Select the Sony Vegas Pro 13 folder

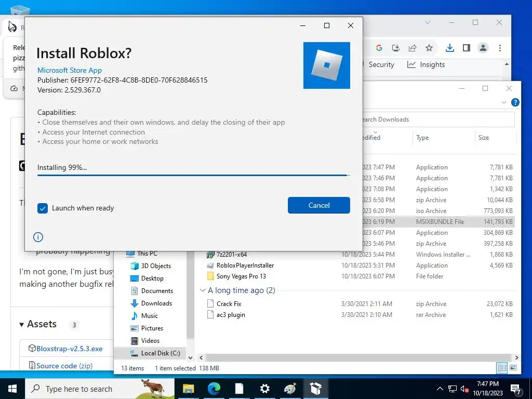(241, 276)
